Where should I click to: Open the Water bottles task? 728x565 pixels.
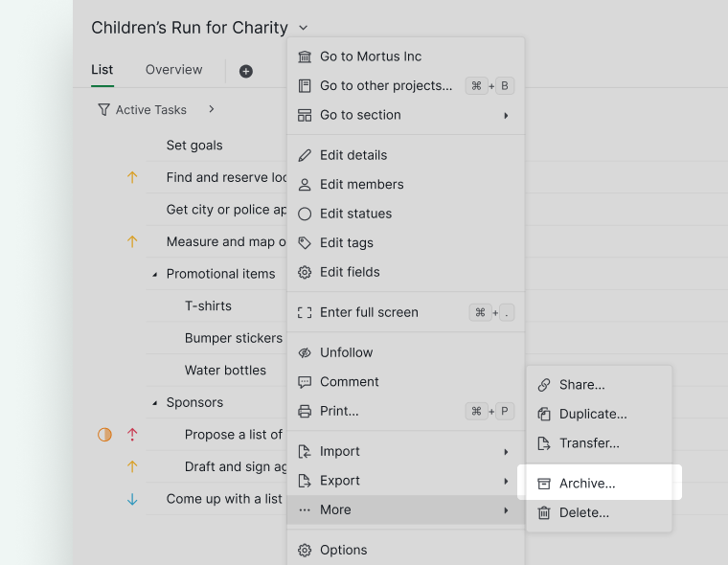(x=225, y=371)
